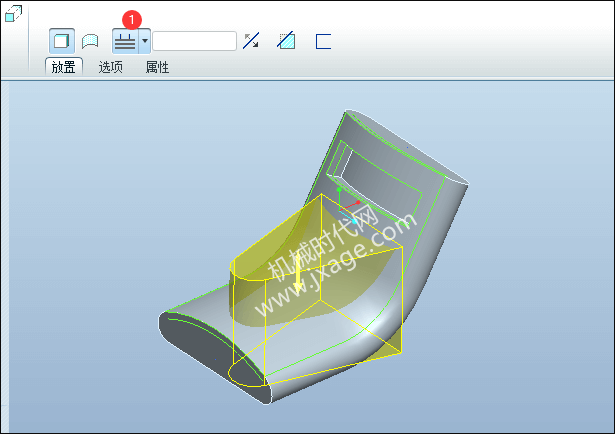Open the 放置 tab
This screenshot has width=615, height=434.
[64, 67]
